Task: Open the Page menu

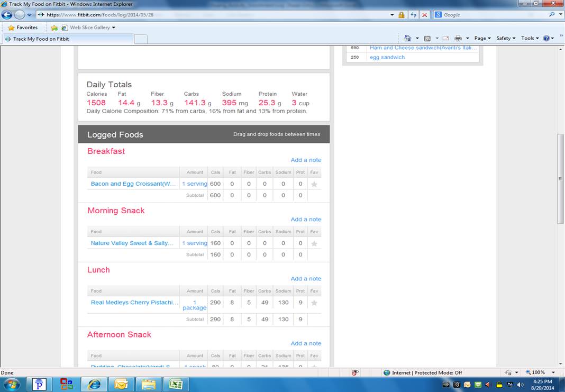Action: click(x=482, y=38)
